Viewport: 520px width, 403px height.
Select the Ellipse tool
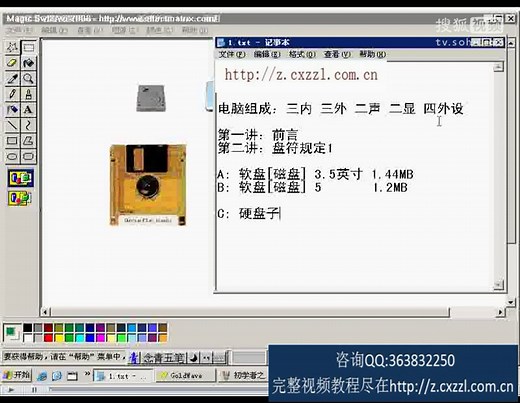pos(12,156)
